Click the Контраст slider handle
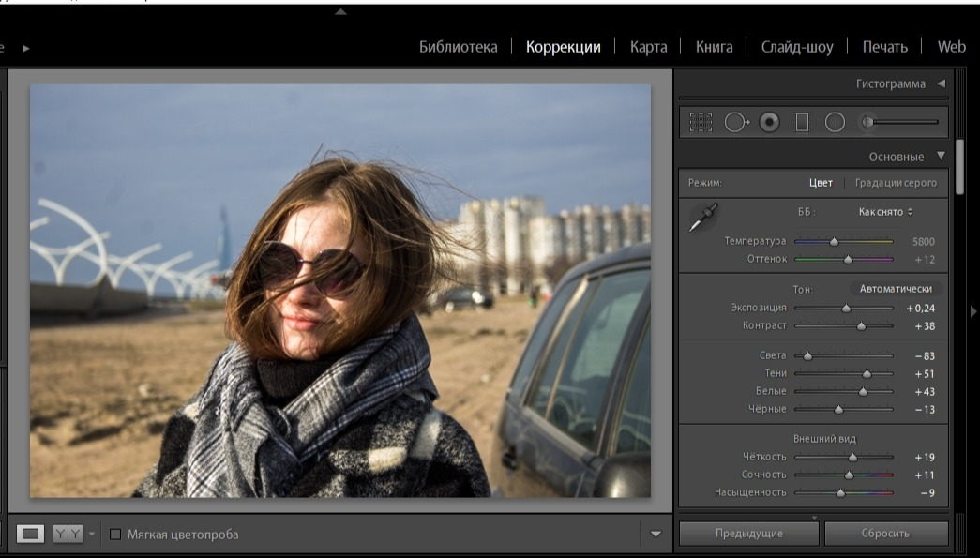 861,326
